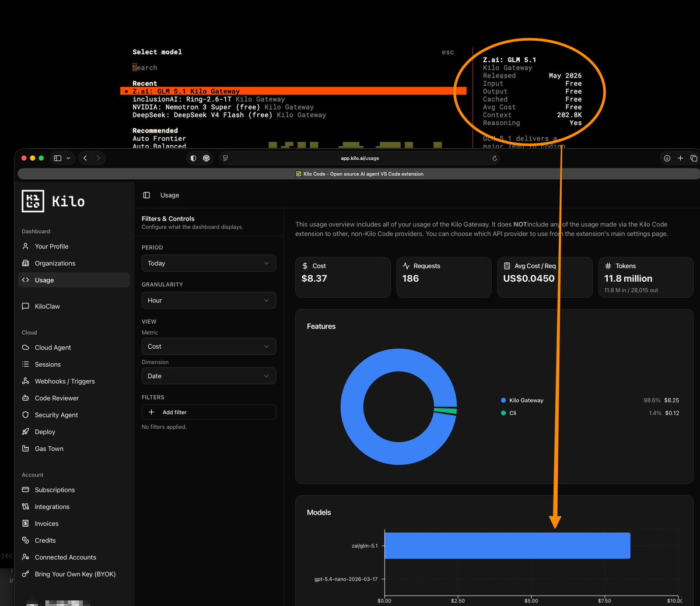The height and width of the screenshot is (606, 700).
Task: Click the Webhooks / Triggers icon
Action: [26, 381]
